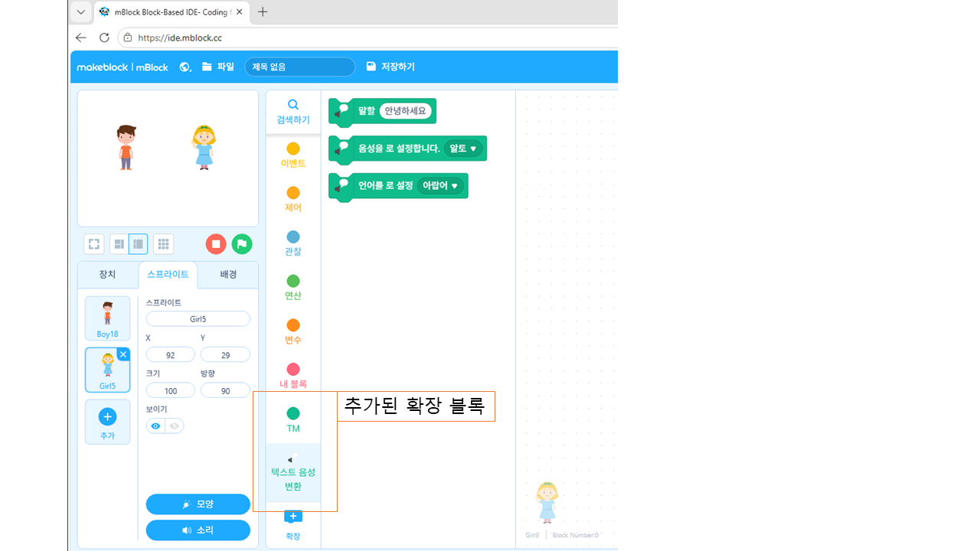
Task: Stop the project with red button
Action: coord(216,244)
